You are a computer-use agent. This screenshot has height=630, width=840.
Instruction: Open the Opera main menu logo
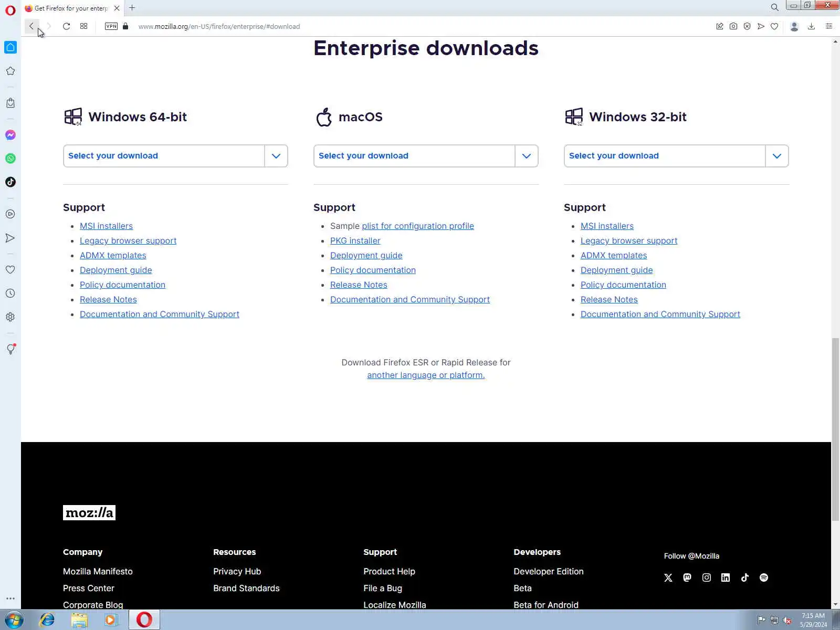click(x=10, y=10)
